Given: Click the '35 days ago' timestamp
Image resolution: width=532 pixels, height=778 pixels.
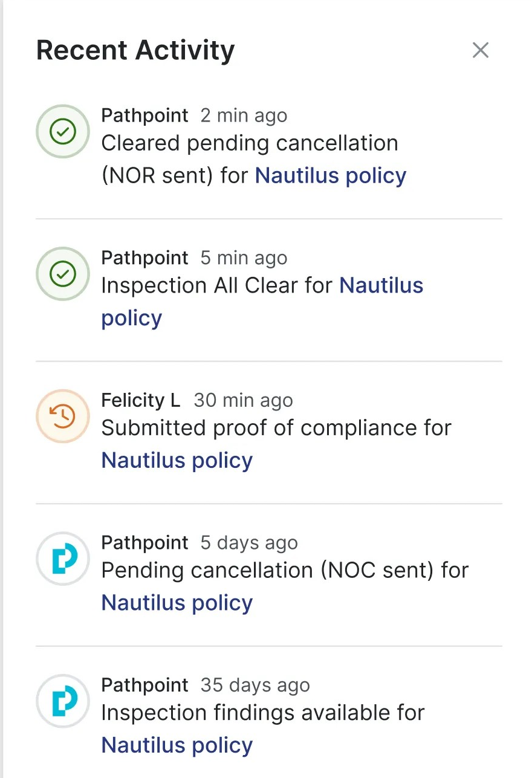Looking at the screenshot, I should (x=255, y=686).
